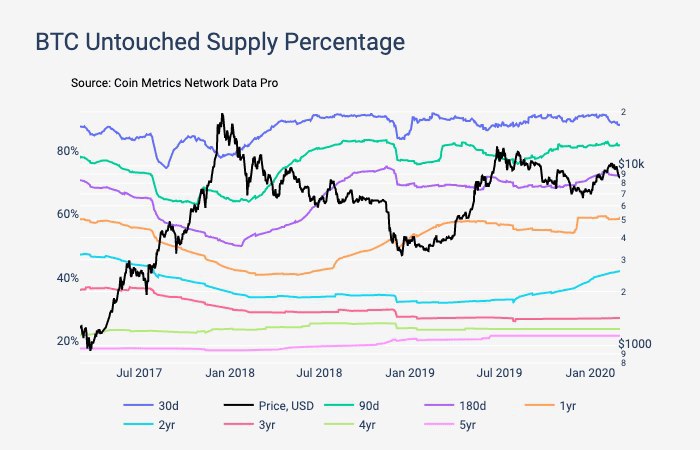Screen dimensions: 700x450
Task: Click the Coin Metrics source text
Action: click(172, 82)
